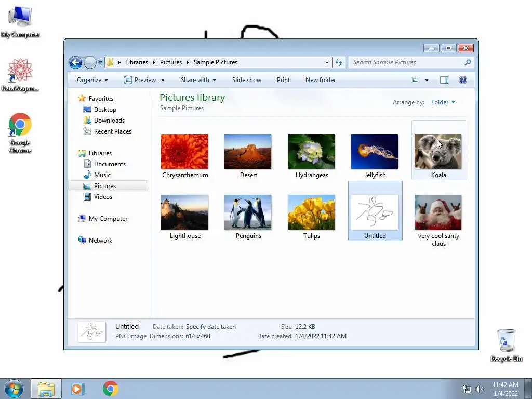Screen dimensions: 532x399
Task: Click the Back navigation arrow button
Action: click(x=76, y=62)
